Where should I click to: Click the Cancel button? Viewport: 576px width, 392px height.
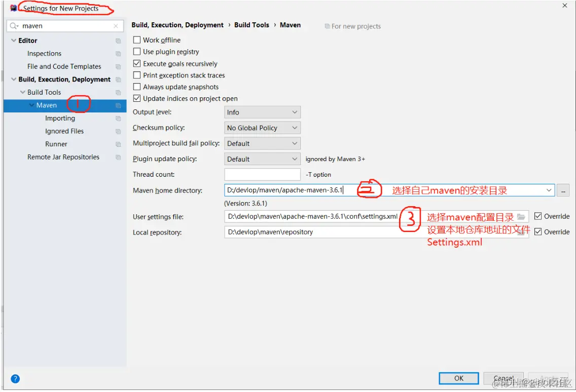coord(503,378)
